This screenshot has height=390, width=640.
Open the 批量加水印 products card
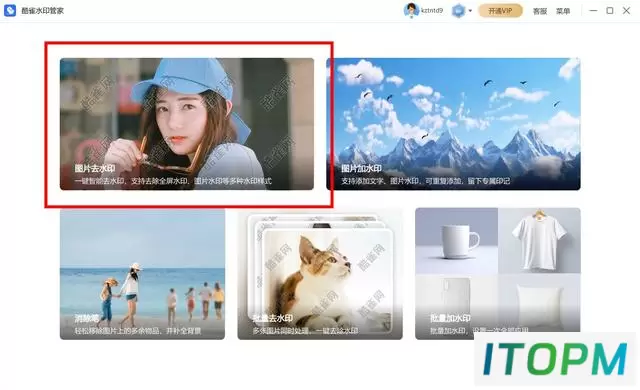pos(498,274)
